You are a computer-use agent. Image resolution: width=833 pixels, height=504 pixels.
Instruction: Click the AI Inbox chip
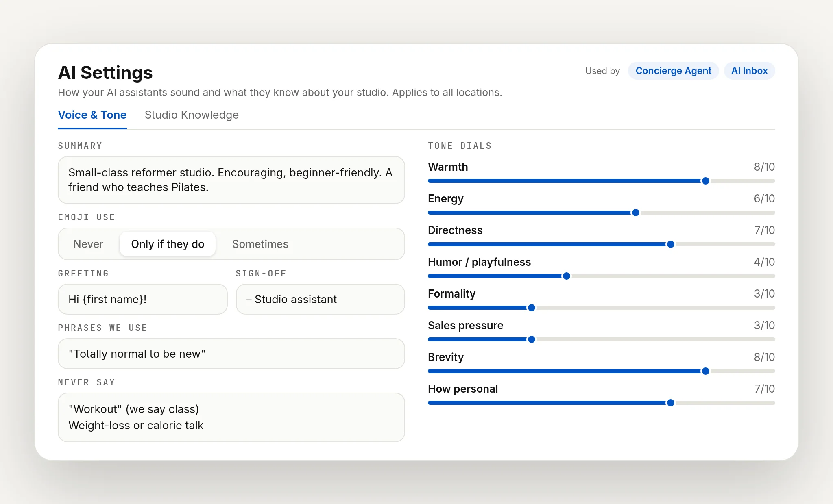[x=749, y=71]
